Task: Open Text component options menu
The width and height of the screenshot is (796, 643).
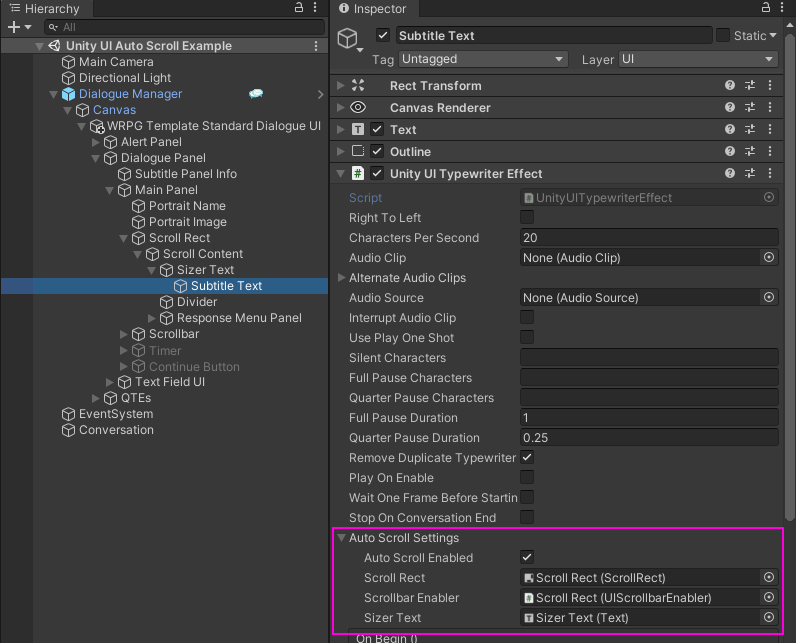Action: (770, 129)
